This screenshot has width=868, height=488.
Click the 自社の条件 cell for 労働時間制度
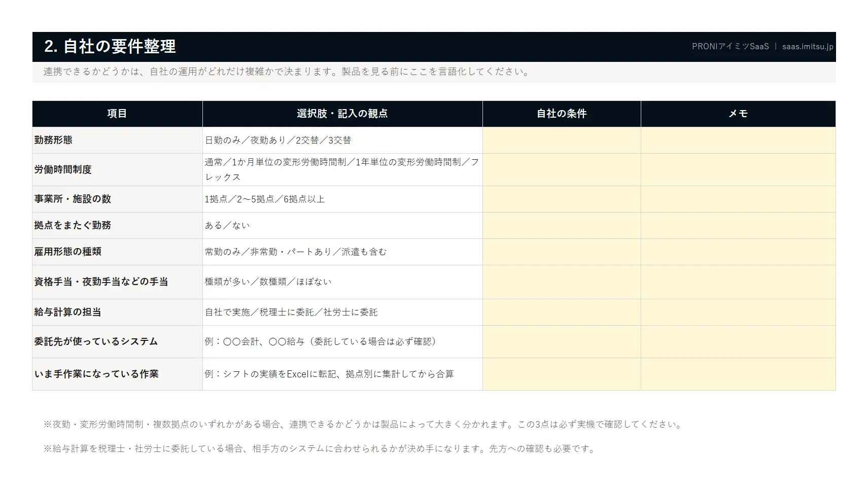coord(562,169)
